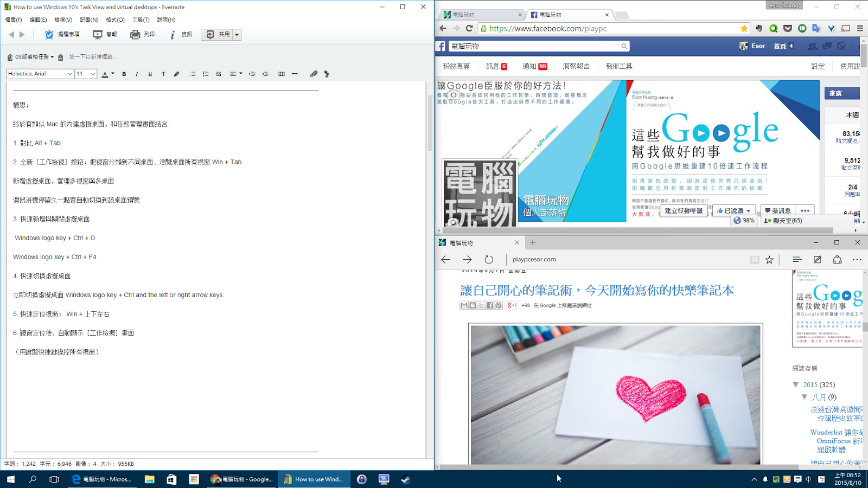Viewport: 868px width, 488px height.
Task: Decrease indent in the Evernote note
Action: click(252, 74)
